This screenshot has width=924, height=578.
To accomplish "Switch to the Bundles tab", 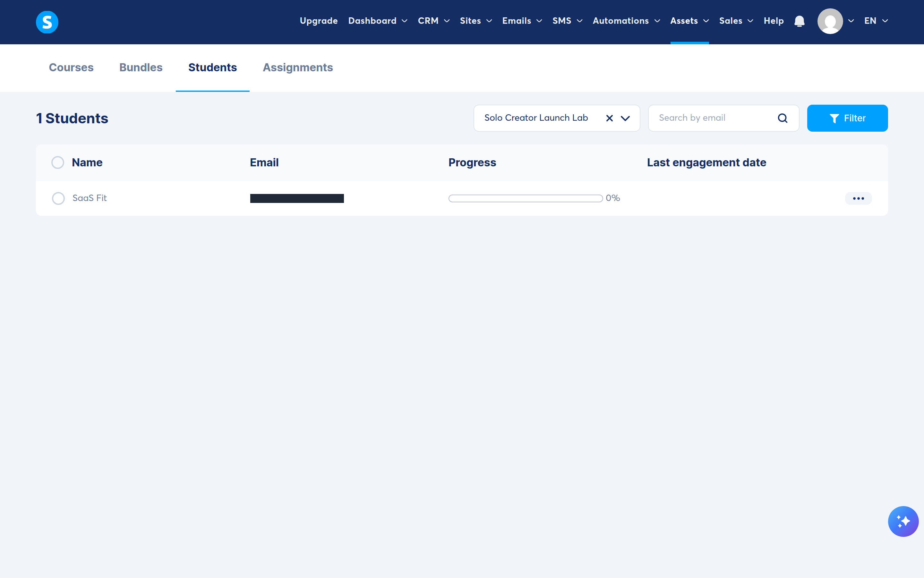I will (141, 67).
